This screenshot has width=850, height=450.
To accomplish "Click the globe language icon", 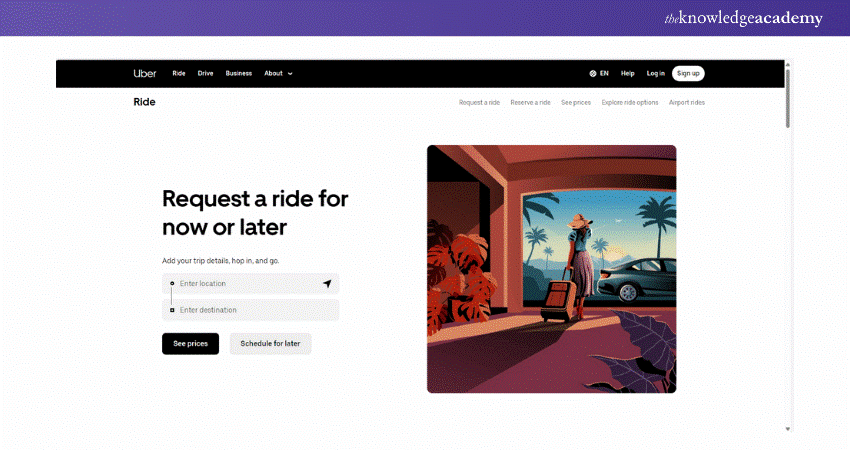I will [x=593, y=73].
